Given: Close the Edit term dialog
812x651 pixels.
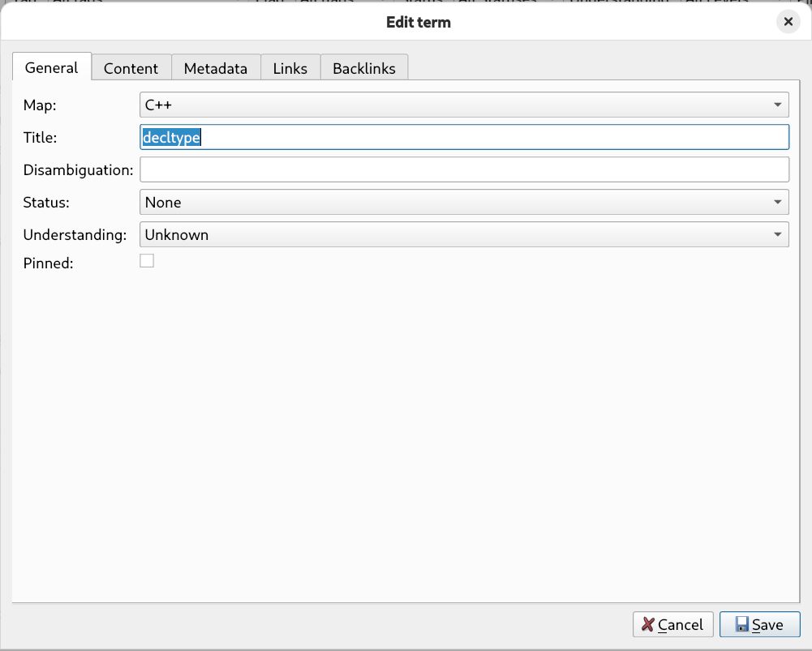Looking at the screenshot, I should 788,22.
